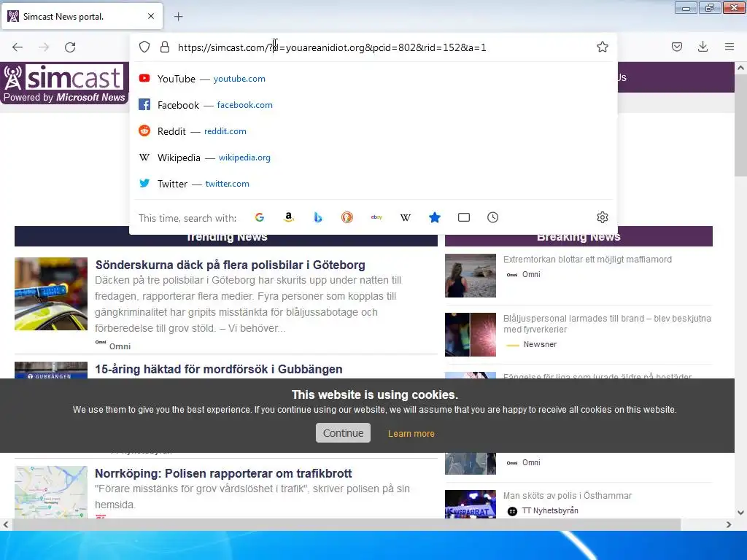Image resolution: width=747 pixels, height=560 pixels.
Task: Search history with the clock icon
Action: pos(493,217)
